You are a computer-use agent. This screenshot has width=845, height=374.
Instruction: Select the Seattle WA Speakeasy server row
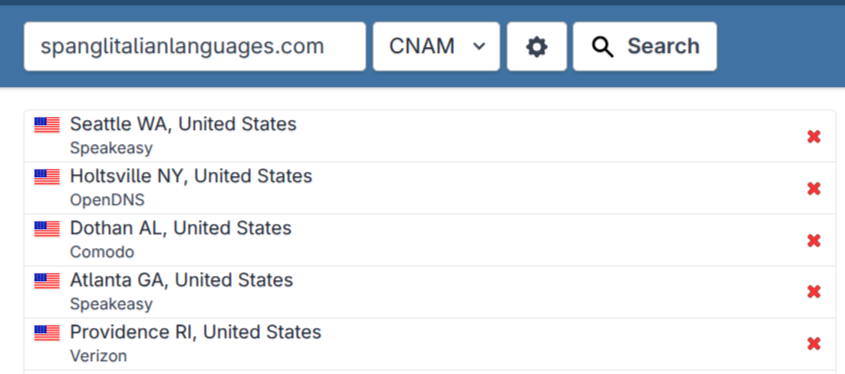[430, 136]
